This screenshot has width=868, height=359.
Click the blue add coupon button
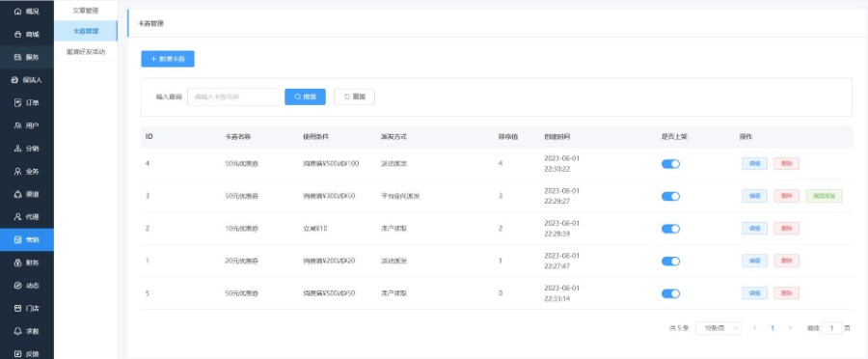coord(168,59)
